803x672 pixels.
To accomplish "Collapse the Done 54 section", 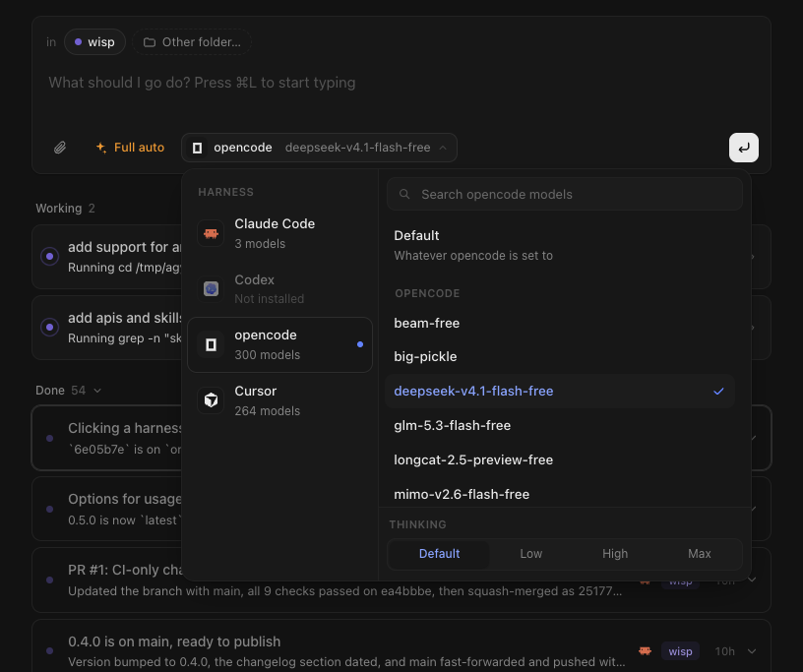I will pos(97,391).
